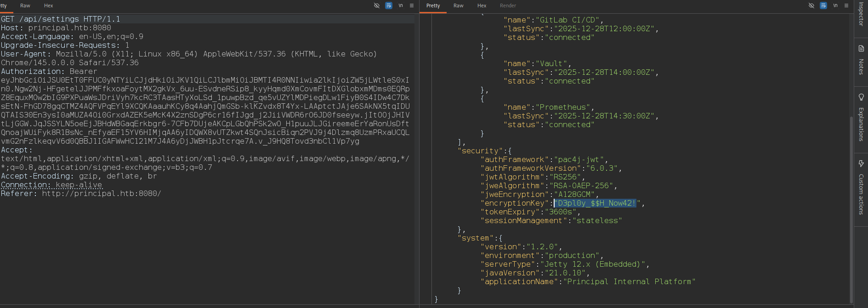Switch request view to Hex tab
This screenshot has height=308, width=868.
[48, 6]
